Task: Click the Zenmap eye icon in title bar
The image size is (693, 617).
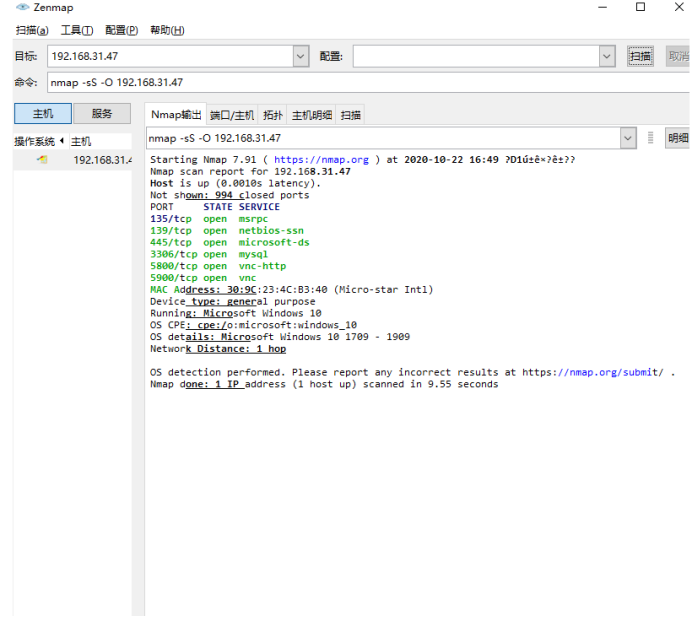Action: coord(23,7)
